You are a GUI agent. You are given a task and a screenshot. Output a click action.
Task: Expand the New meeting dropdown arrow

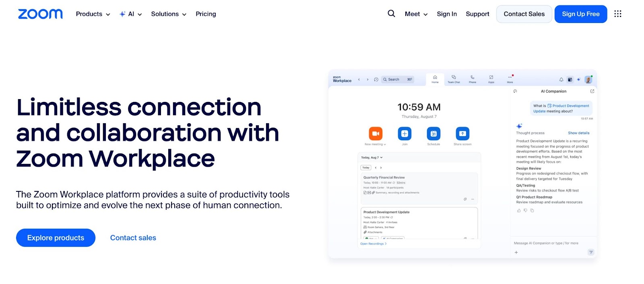tap(385, 145)
